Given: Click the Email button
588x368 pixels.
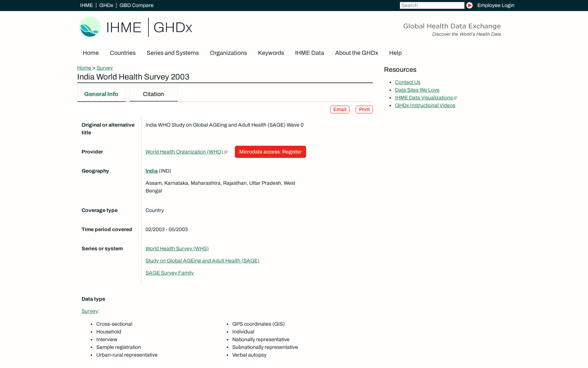Looking at the screenshot, I should pos(340,109).
